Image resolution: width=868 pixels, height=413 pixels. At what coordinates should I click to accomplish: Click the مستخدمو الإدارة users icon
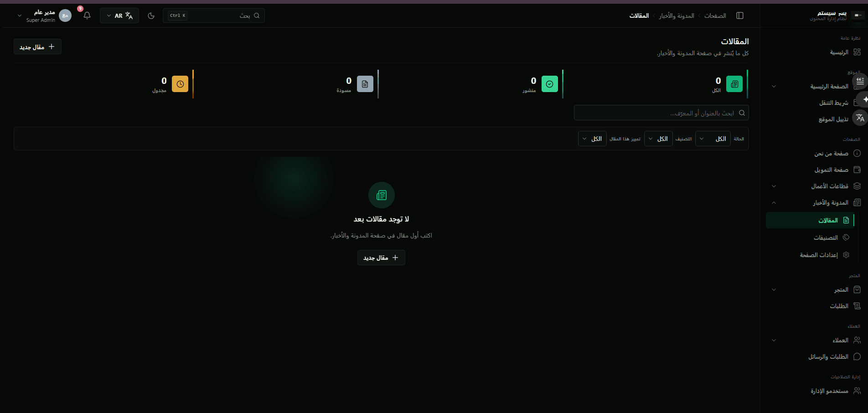click(857, 391)
